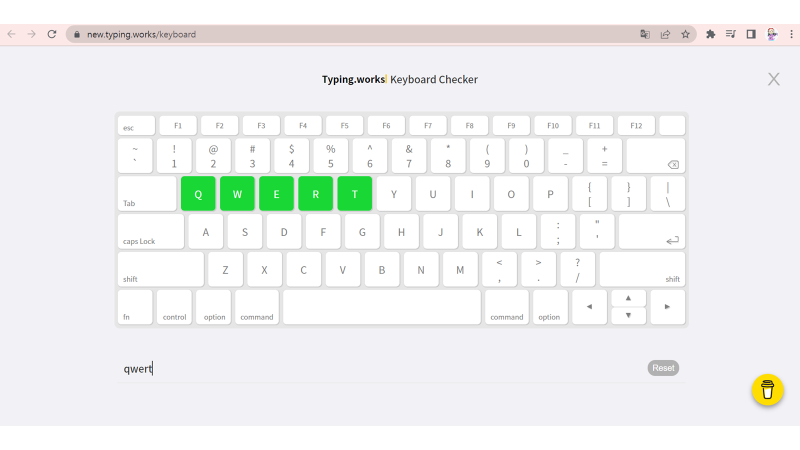Click the Z key
Image resolution: width=800 pixels, height=450 pixels.
pos(225,269)
